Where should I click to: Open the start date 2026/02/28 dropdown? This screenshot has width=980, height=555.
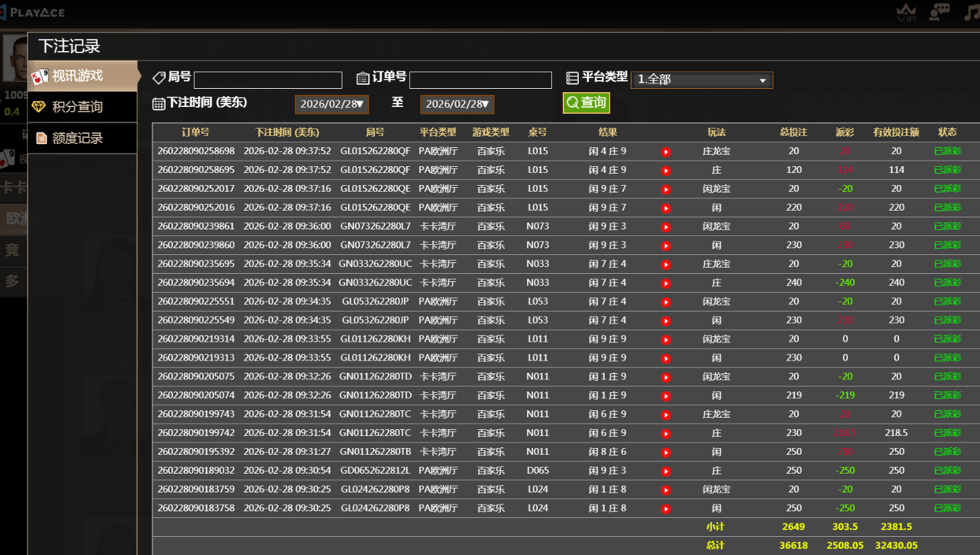point(331,104)
